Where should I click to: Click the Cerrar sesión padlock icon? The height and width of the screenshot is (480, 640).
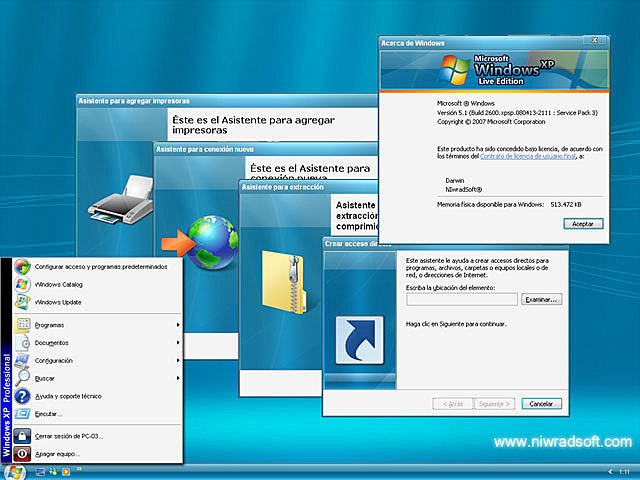point(22,436)
